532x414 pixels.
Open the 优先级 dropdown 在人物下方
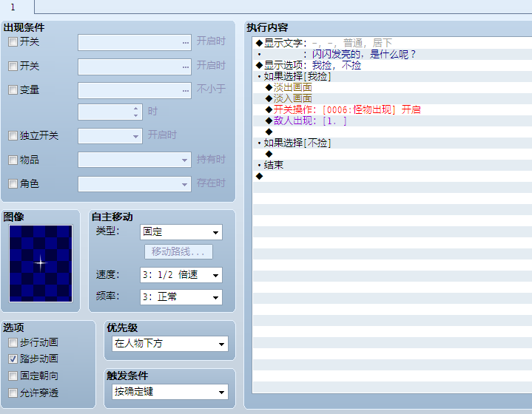(170, 344)
